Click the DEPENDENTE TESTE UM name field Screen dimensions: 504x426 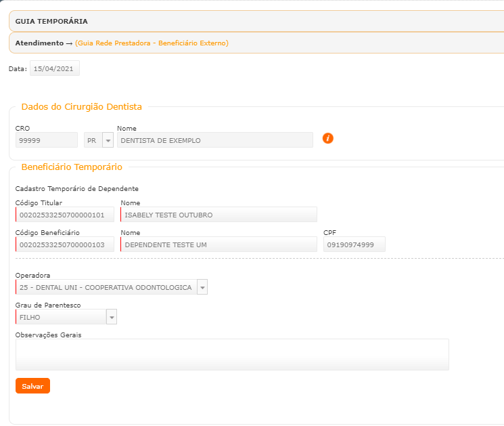pyautogui.click(x=219, y=244)
